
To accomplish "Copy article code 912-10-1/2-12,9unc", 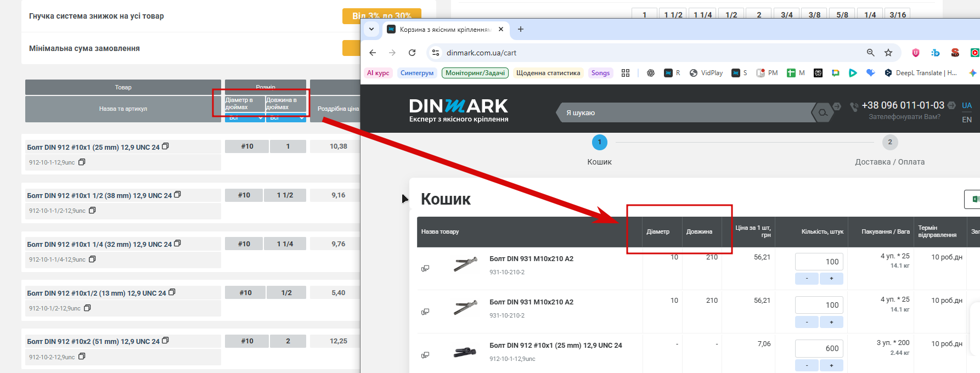I will pos(87,308).
